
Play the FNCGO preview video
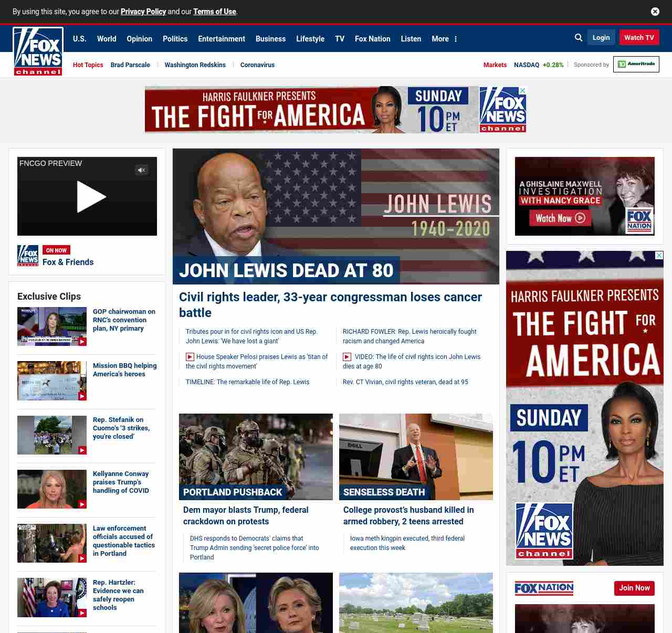[x=91, y=197]
